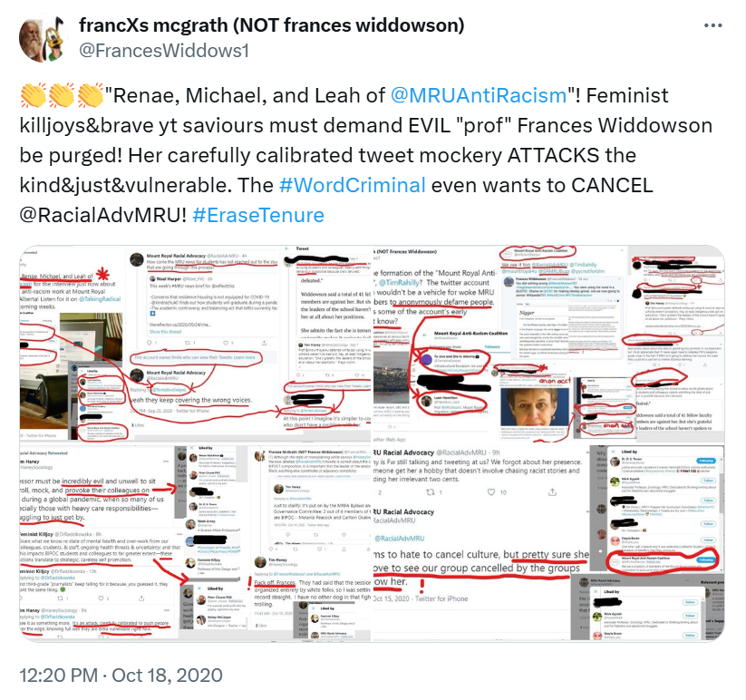The image size is (746, 700).
Task: Click the clapping hands emoji row
Action: [62, 95]
